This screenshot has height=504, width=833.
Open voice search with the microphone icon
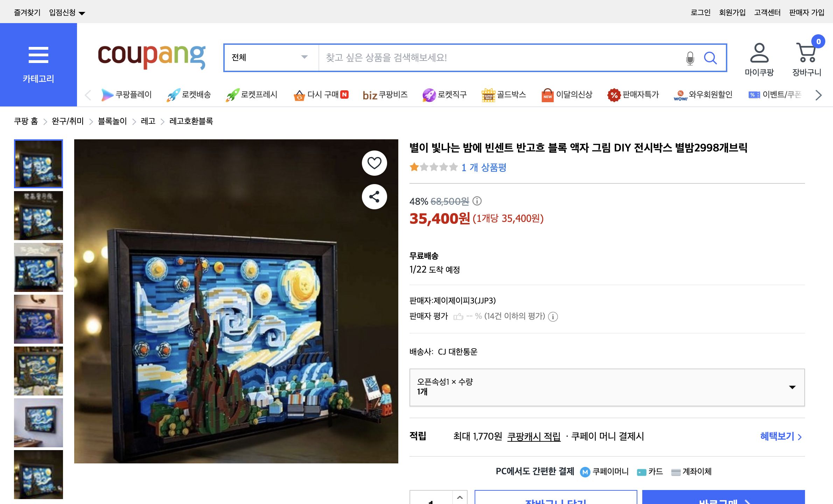pos(690,58)
